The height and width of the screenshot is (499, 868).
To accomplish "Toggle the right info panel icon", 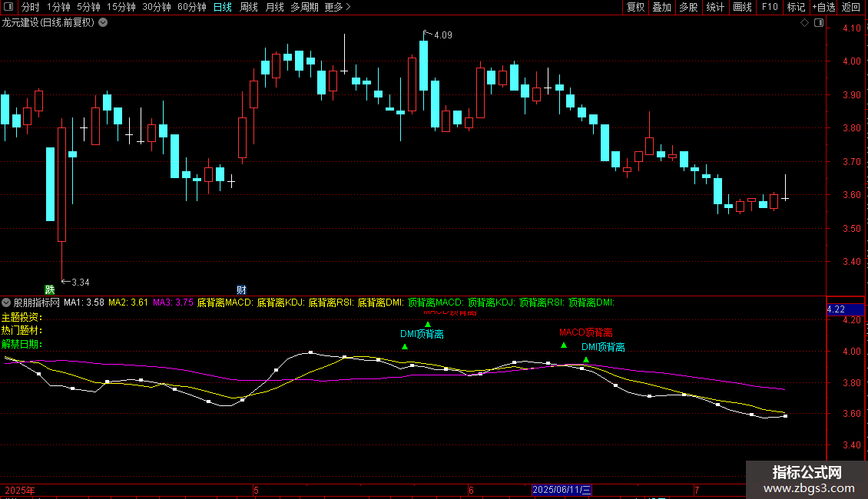I will [819, 23].
